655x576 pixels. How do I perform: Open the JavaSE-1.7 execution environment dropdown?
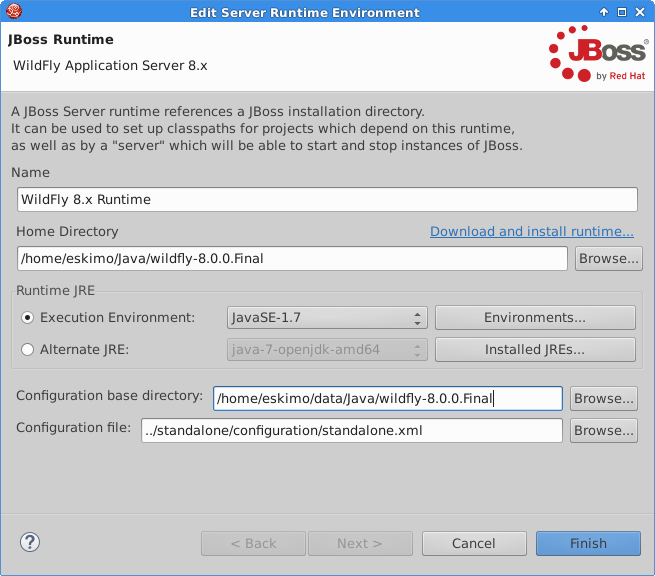327,317
